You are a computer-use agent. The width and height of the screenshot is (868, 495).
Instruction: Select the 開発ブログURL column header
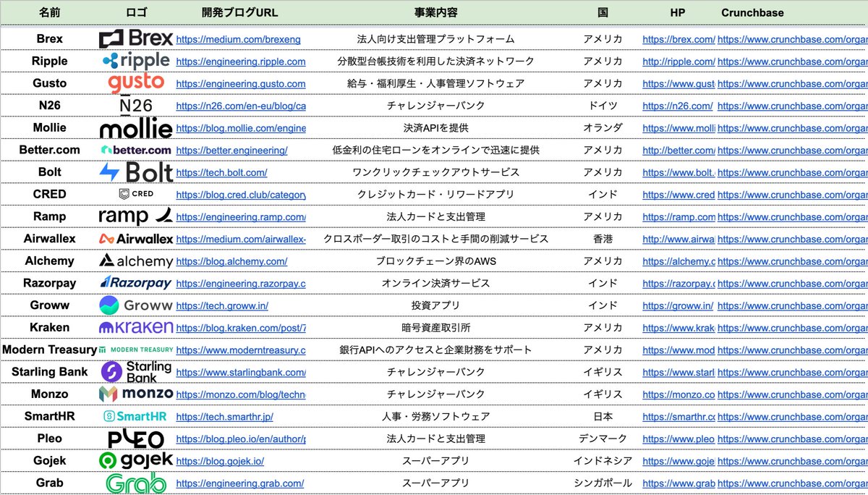(x=240, y=12)
